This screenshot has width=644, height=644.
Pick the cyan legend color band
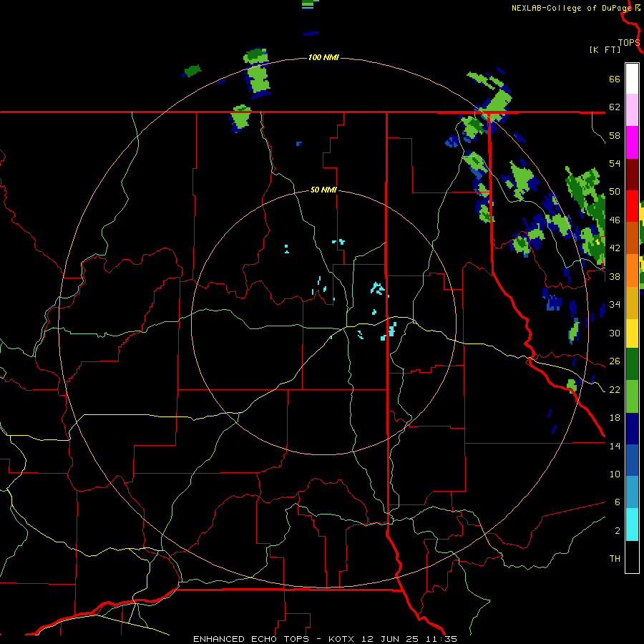pos(632,525)
